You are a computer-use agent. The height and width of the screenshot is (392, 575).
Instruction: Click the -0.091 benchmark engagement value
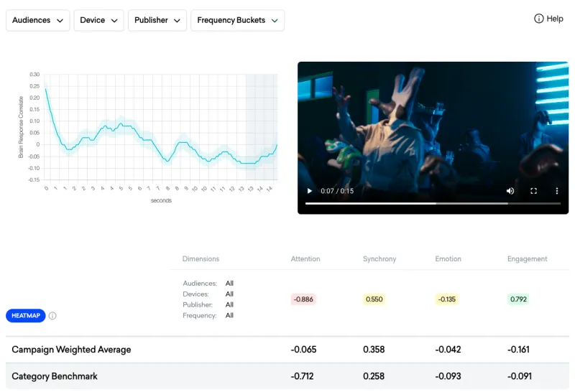point(520,376)
